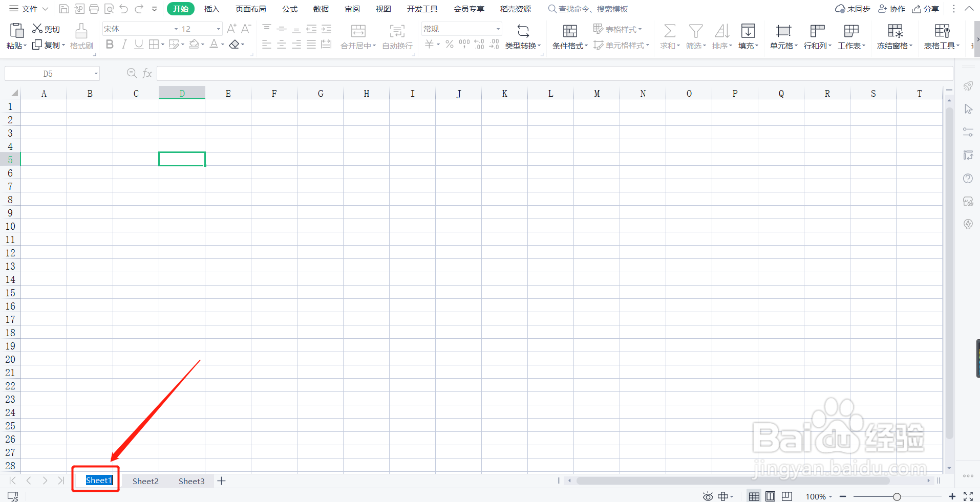Click the Type Conversion (类型转换) icon
This screenshot has height=502, width=980.
click(x=523, y=31)
